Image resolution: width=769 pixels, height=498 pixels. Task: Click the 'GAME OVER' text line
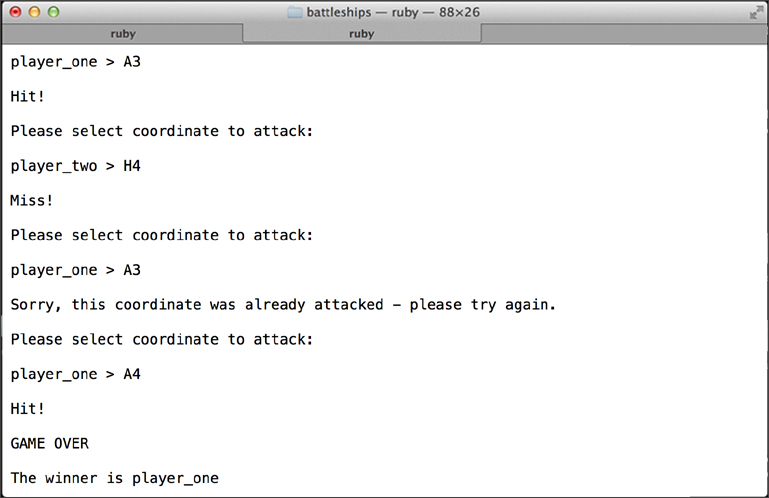click(50, 444)
